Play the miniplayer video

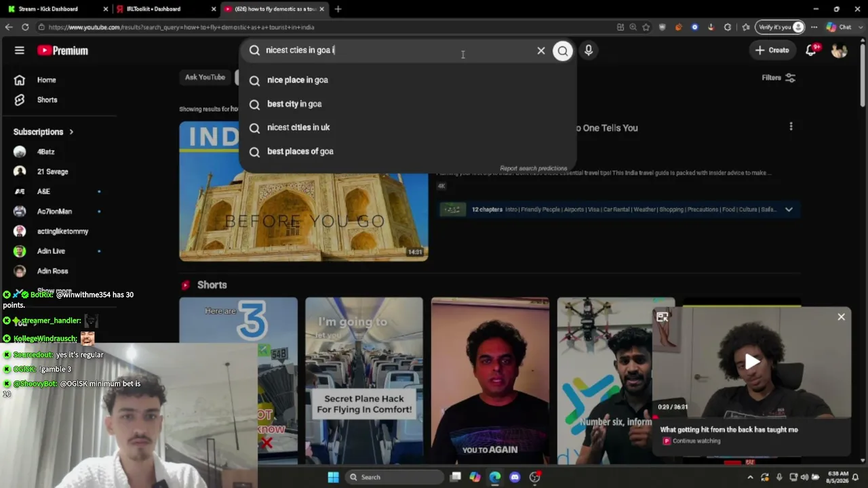(x=752, y=362)
